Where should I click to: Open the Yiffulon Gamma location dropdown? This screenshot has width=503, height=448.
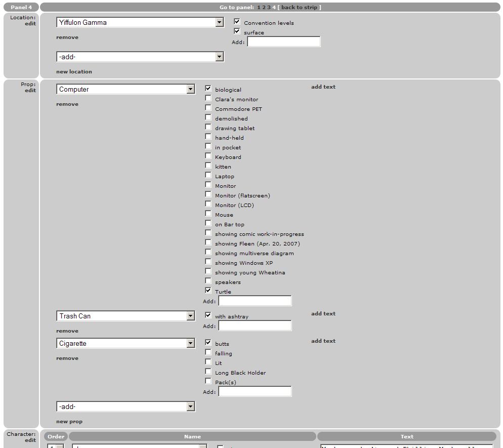tap(219, 22)
